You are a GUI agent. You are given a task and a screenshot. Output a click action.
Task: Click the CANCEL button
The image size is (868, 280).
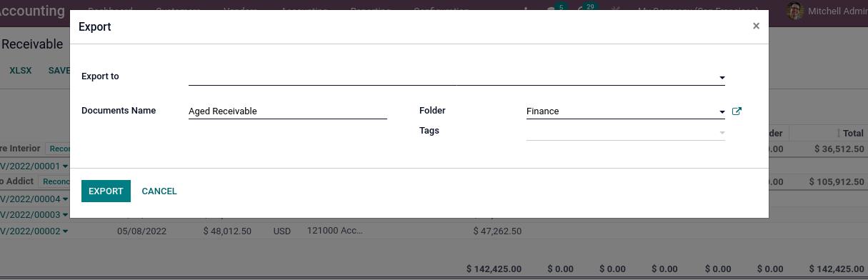(159, 191)
